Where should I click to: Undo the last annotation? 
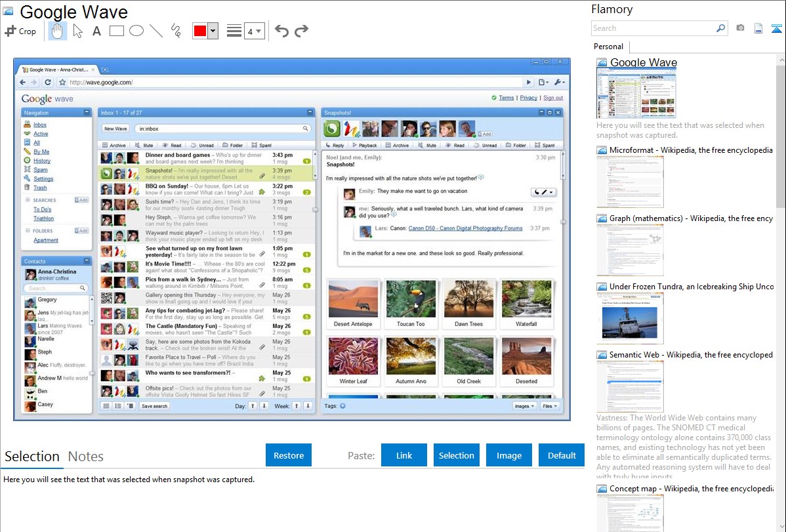[281, 31]
